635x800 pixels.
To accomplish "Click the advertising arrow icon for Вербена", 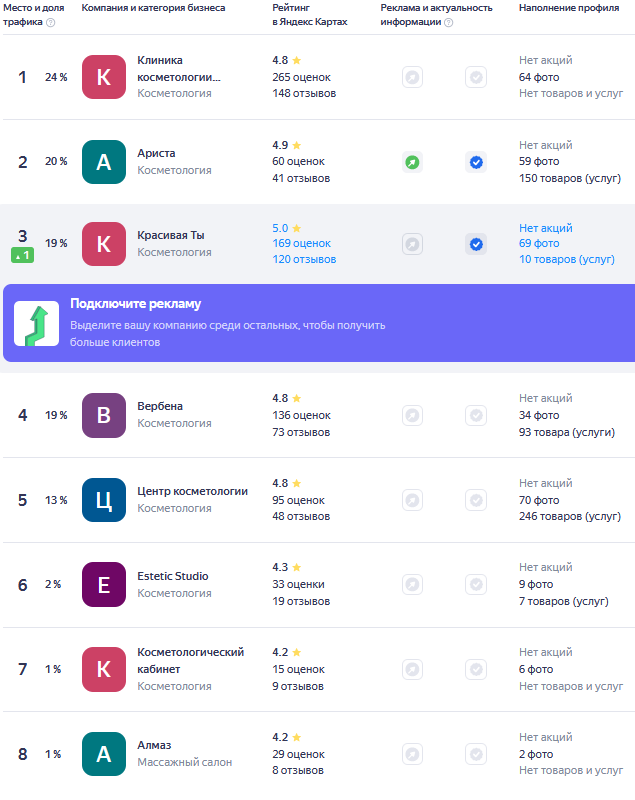I will 412,415.
